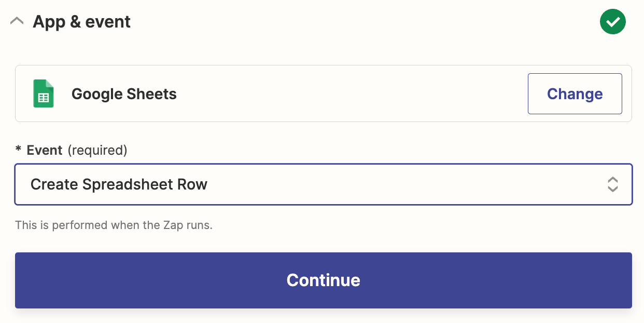The height and width of the screenshot is (323, 644).
Task: Click the "(required)" text beside Event
Action: tap(97, 151)
